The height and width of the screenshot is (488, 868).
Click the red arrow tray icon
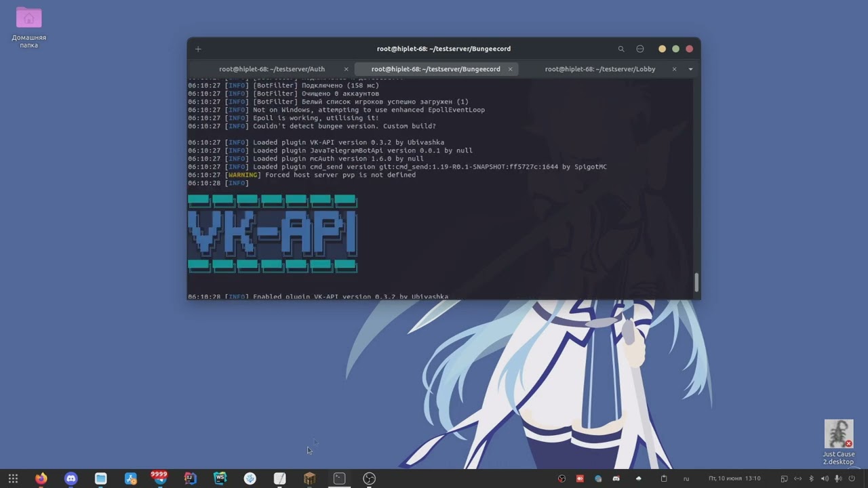click(580, 479)
